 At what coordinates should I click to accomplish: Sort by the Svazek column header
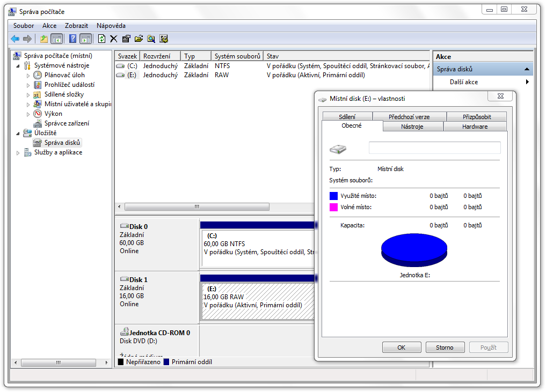pos(127,56)
